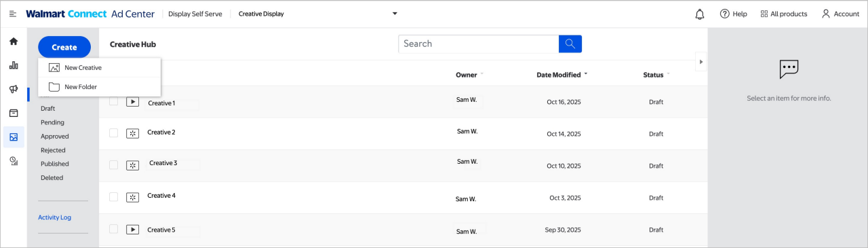This screenshot has width=868, height=248.
Task: Filter by Approved status
Action: tap(55, 137)
